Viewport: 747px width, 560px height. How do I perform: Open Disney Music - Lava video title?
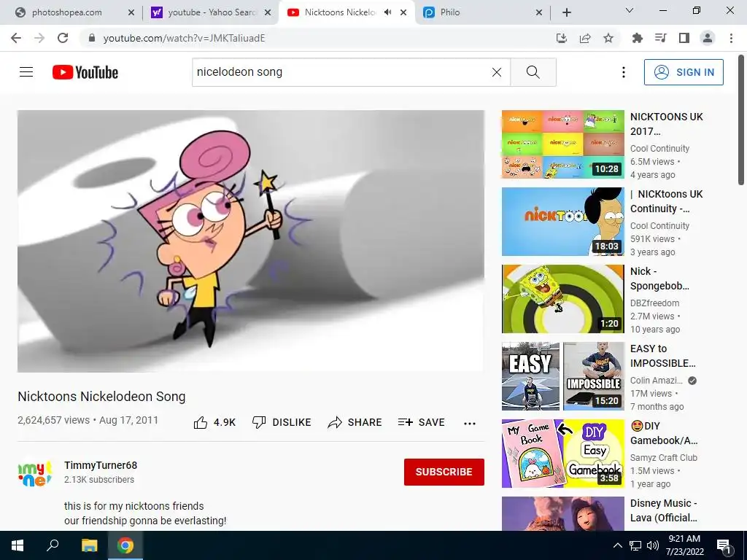point(664,510)
